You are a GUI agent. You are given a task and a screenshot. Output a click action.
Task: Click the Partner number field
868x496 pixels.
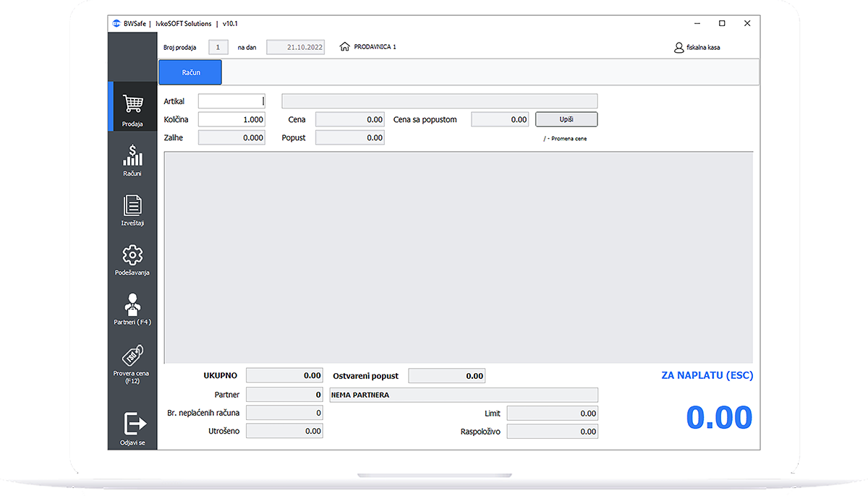[284, 395]
